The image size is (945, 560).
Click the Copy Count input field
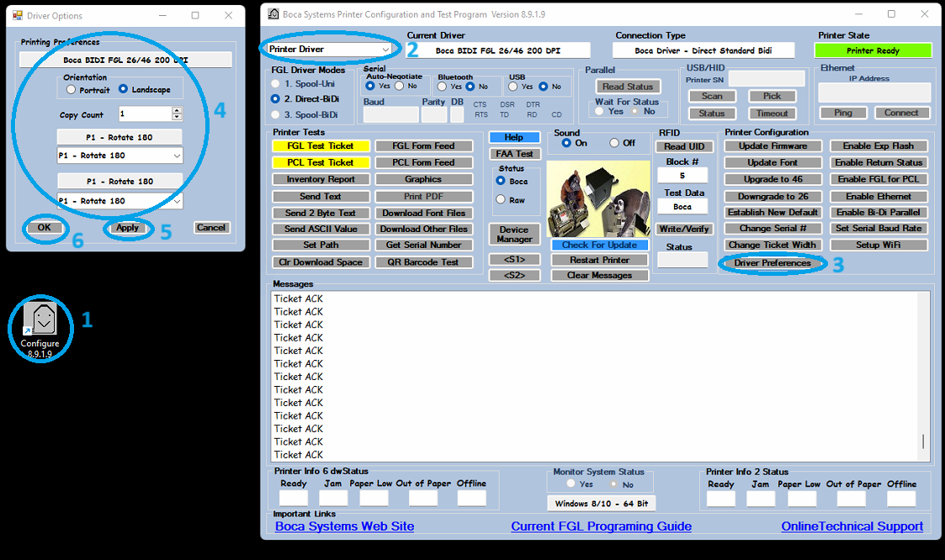[x=146, y=114]
